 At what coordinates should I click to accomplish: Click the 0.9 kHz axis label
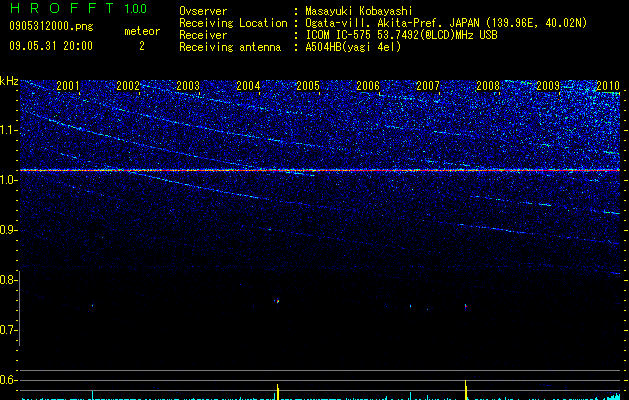9,230
